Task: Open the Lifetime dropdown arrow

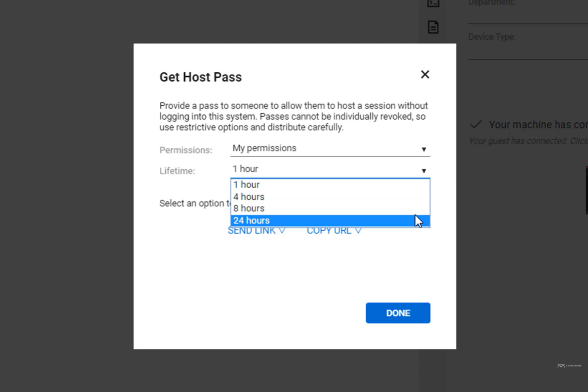Action: 424,171
